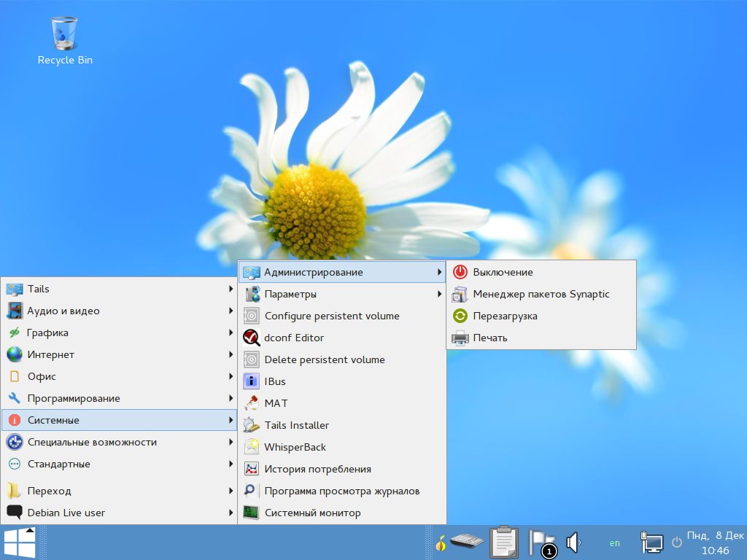
Task: Click the red Выключение power icon
Action: [x=460, y=272]
